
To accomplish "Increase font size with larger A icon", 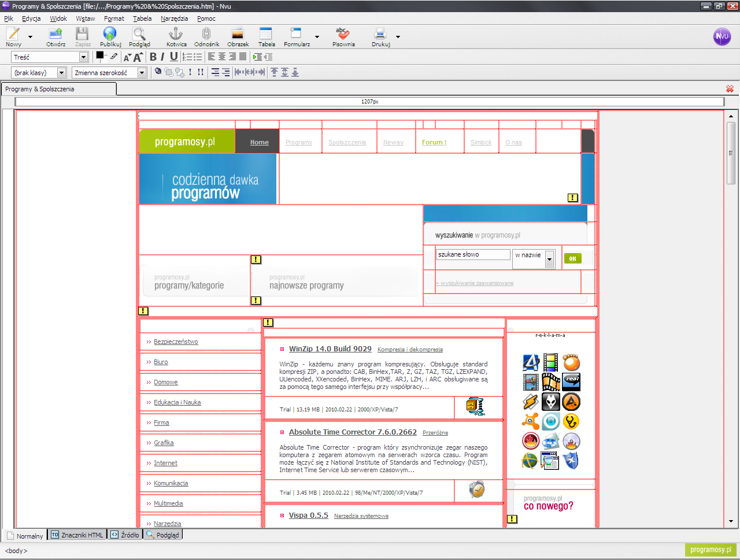I will pyautogui.click(x=138, y=57).
